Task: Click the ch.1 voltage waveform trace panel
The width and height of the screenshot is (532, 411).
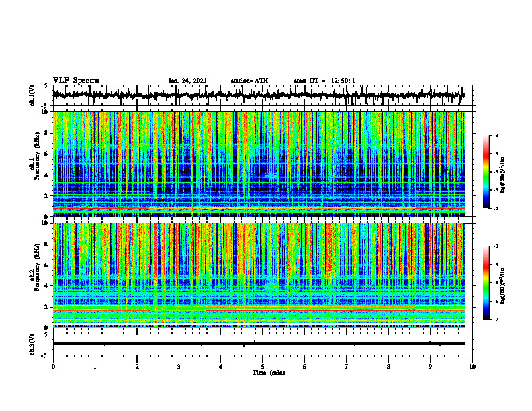Action: [263, 95]
